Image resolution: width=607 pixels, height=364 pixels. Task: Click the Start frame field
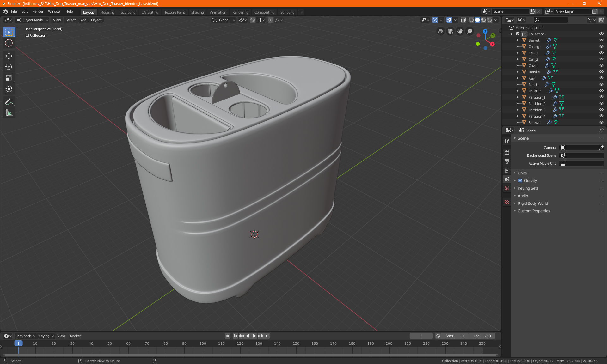[455, 336]
